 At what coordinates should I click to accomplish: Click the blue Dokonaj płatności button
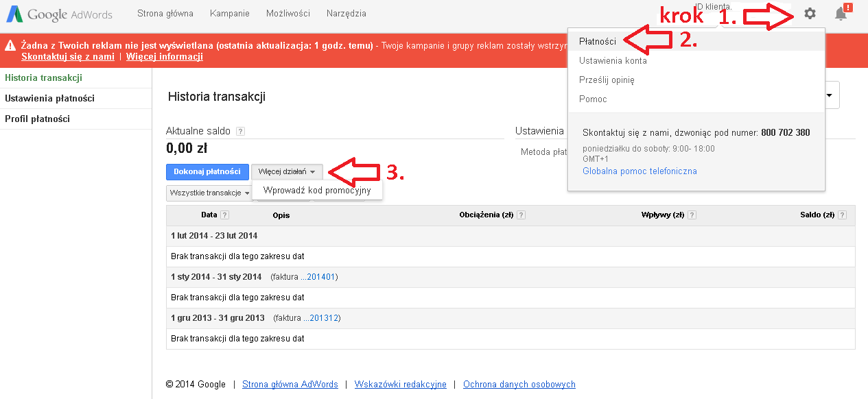pos(207,172)
